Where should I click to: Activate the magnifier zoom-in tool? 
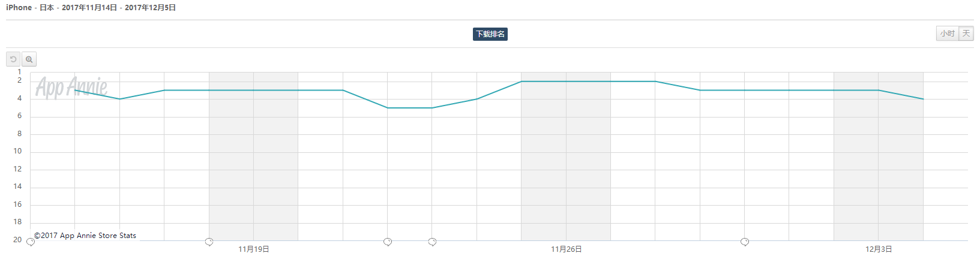tap(29, 59)
